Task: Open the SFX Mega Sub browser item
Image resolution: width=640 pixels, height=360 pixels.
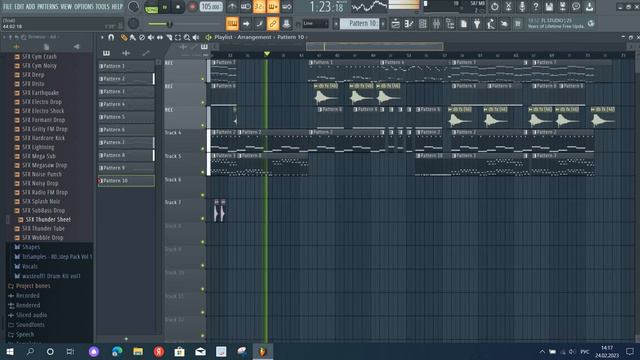Action: tap(39, 156)
